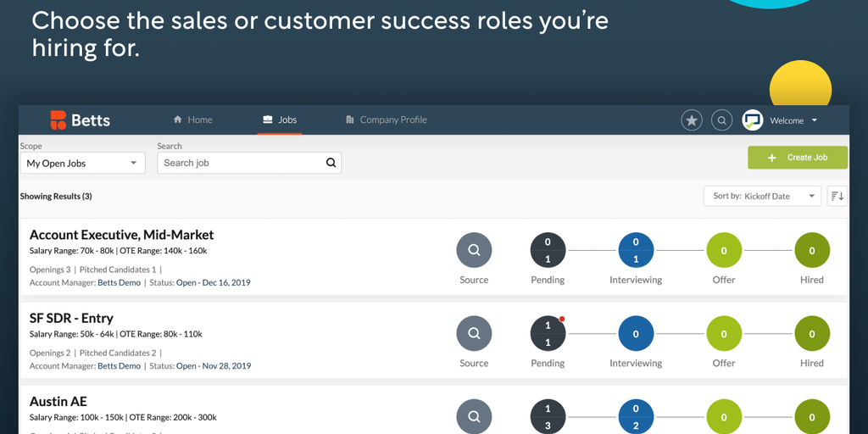
Task: Select the Jobs tab
Action: 280,120
